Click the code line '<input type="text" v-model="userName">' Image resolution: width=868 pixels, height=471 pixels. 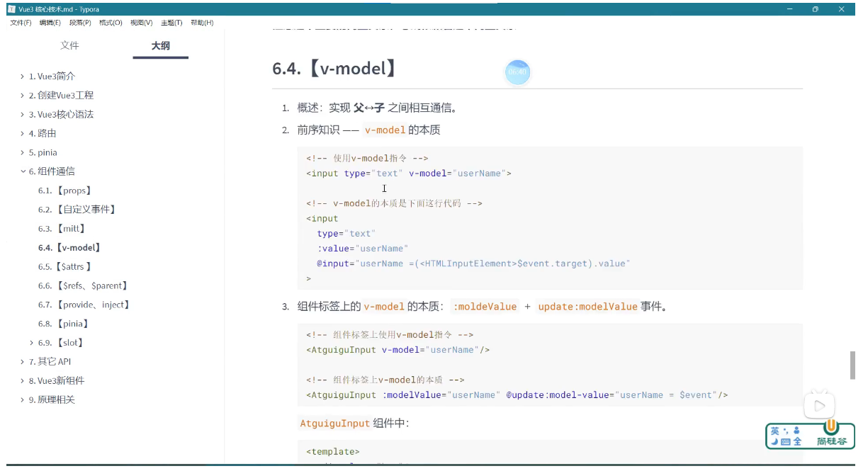[x=409, y=174]
